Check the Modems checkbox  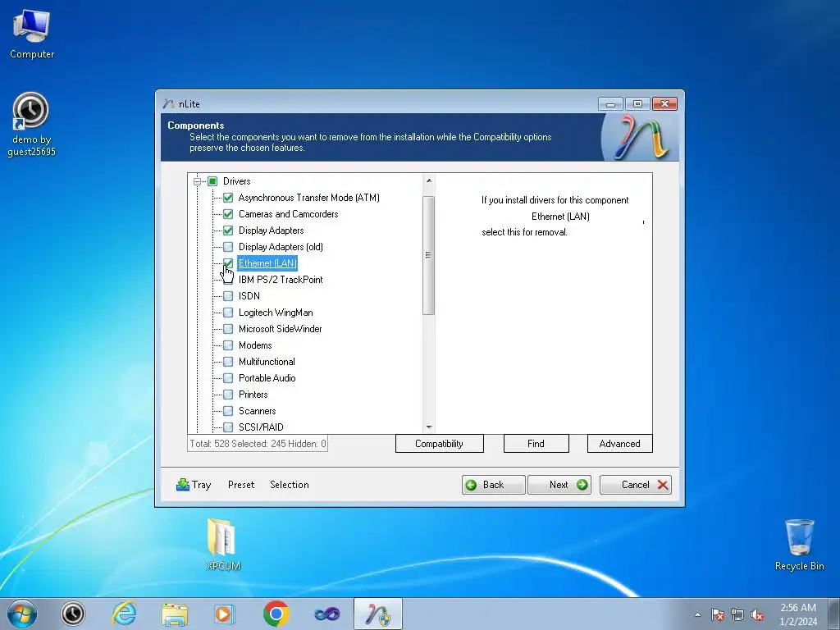click(228, 345)
